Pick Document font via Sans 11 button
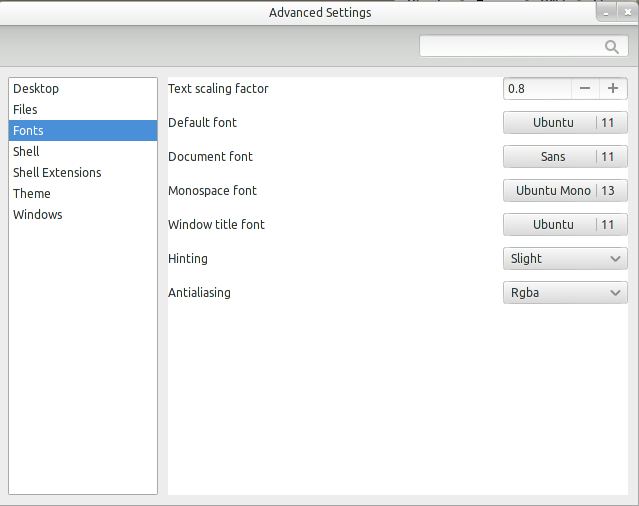This screenshot has width=639, height=506. [x=565, y=156]
